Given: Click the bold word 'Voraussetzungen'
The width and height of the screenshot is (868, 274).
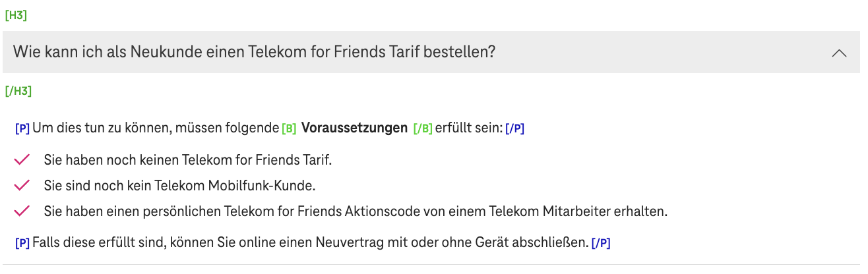Looking at the screenshot, I should [354, 128].
